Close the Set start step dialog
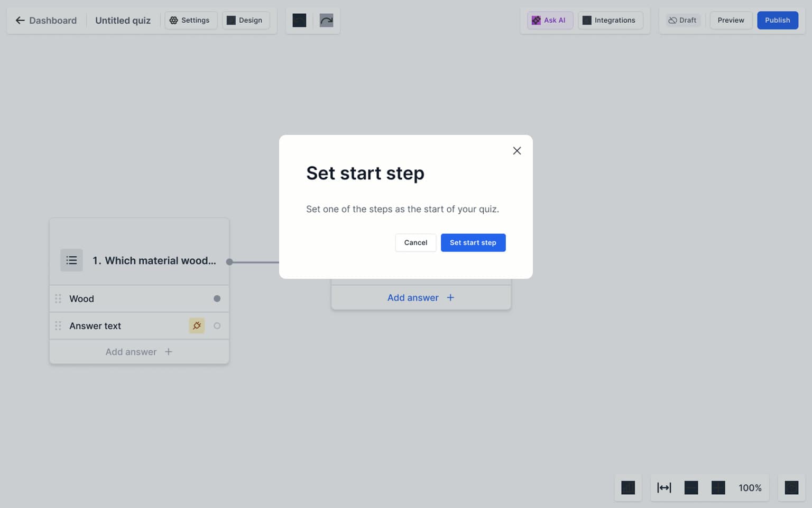Viewport: 812px width, 508px height. pyautogui.click(x=517, y=151)
